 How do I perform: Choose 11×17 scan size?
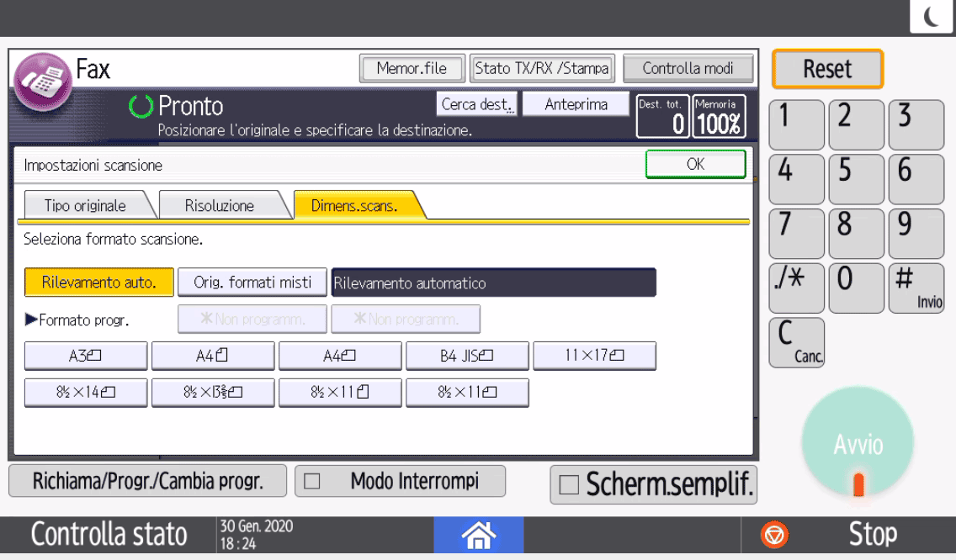click(594, 356)
